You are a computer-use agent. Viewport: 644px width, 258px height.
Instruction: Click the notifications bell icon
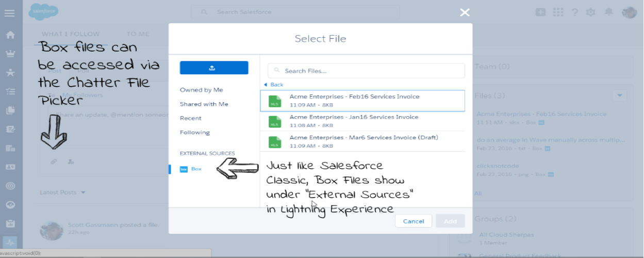click(609, 12)
